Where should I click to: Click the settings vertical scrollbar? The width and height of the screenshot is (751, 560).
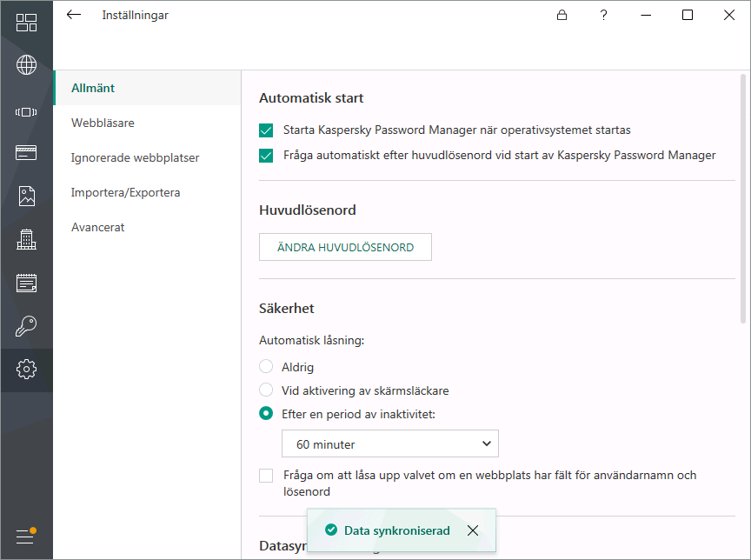point(743,199)
